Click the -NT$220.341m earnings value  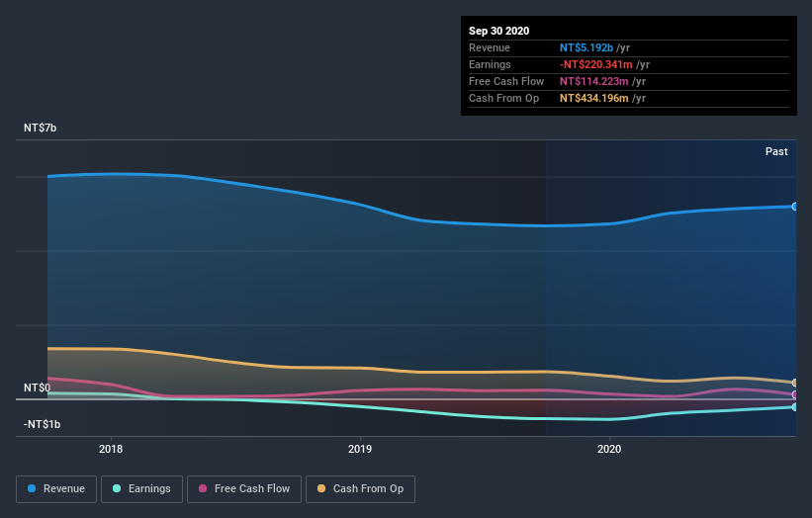pos(596,64)
